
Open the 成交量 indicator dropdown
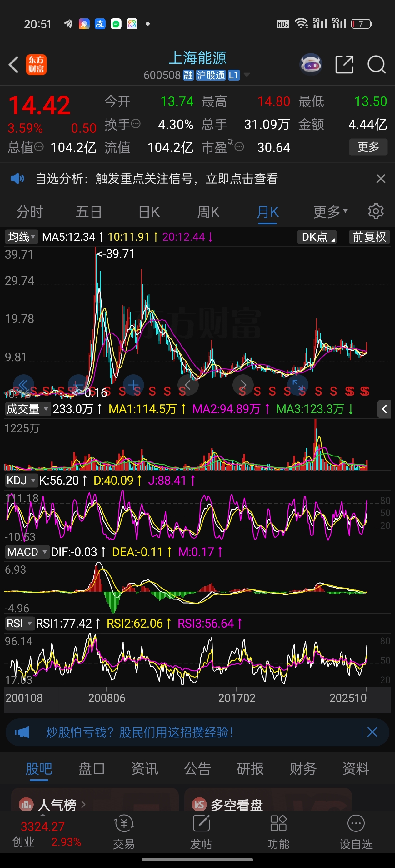tap(28, 409)
